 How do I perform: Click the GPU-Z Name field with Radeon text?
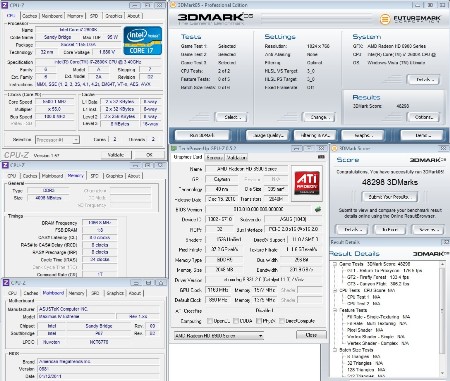[x=247, y=169]
